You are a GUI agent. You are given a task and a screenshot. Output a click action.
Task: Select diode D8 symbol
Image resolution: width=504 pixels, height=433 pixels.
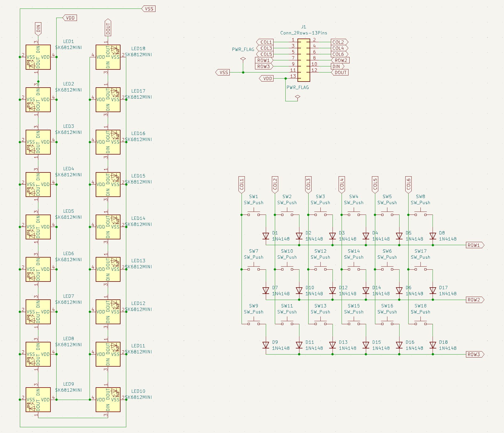tap(433, 236)
